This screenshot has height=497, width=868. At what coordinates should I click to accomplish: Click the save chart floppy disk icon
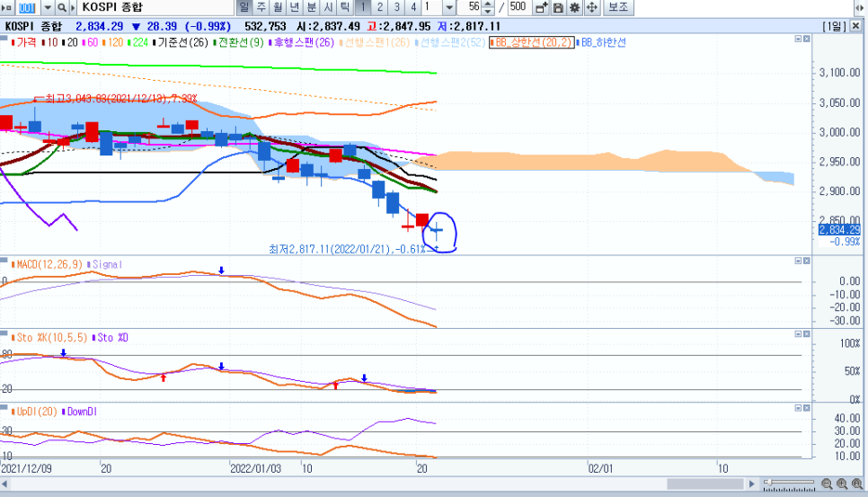point(558,8)
